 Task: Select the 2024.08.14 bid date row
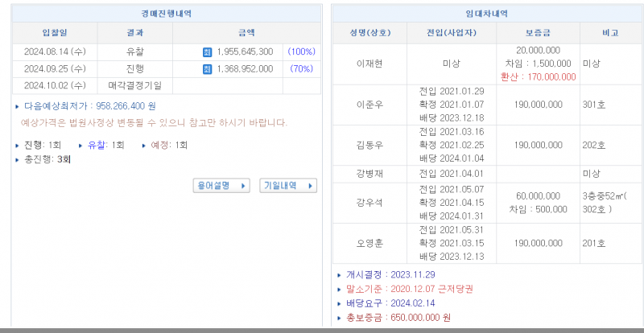click(55, 51)
